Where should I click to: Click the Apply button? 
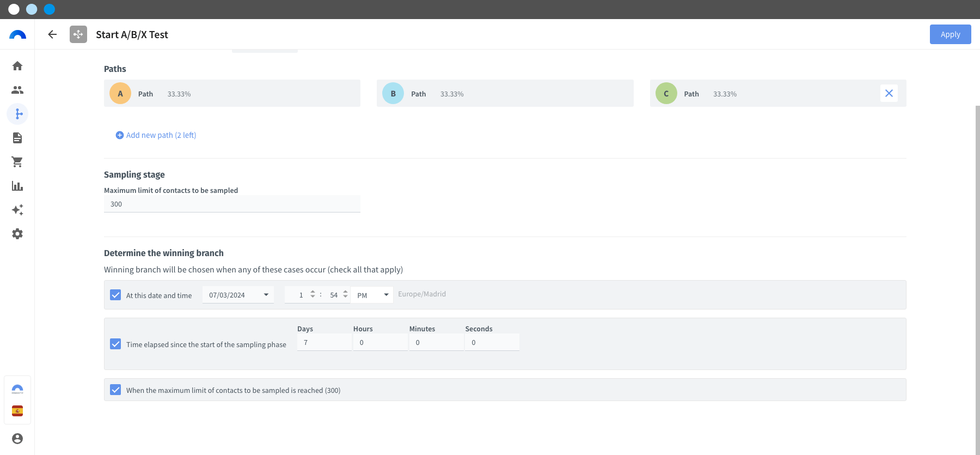click(950, 34)
